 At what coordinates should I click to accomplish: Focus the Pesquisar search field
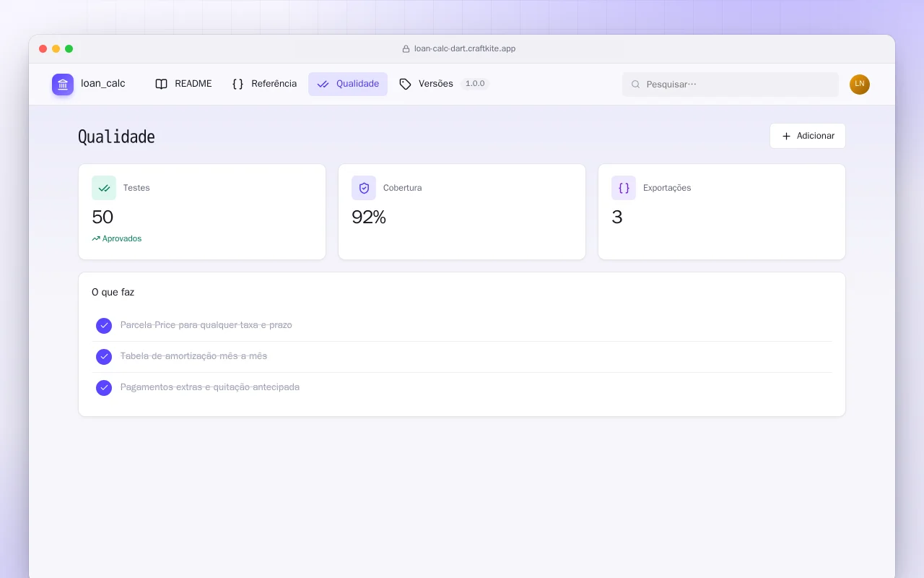click(x=731, y=85)
